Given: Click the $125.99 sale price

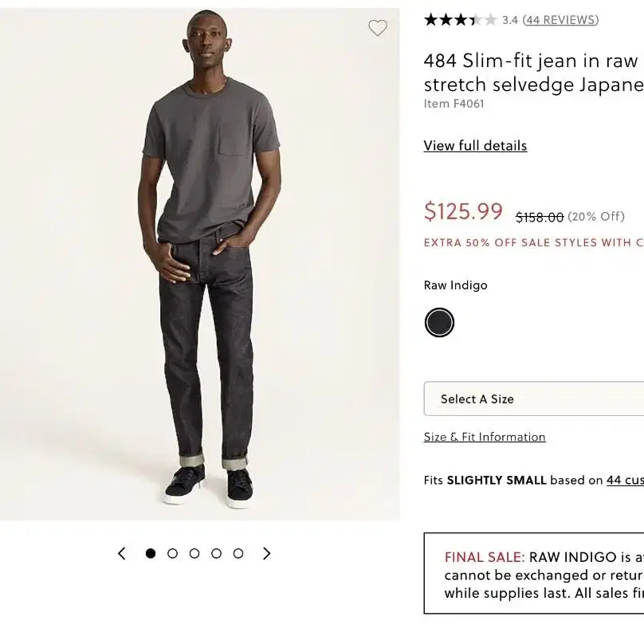Looking at the screenshot, I should (x=463, y=211).
